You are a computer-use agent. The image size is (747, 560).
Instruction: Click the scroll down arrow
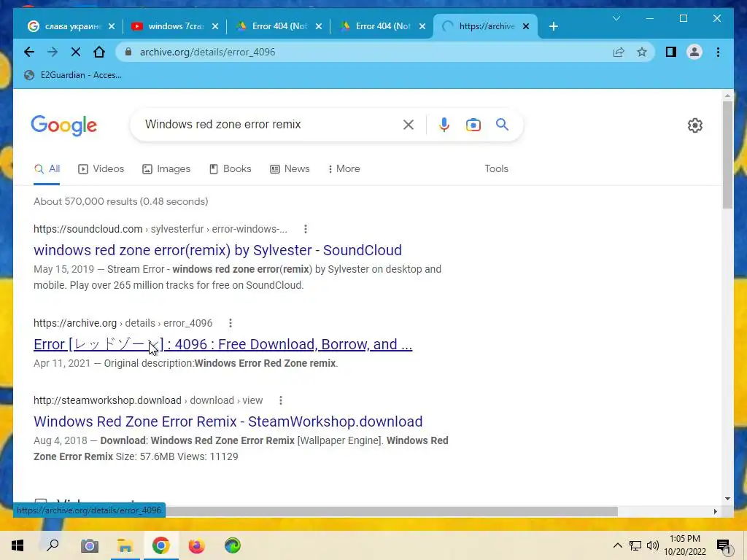click(x=727, y=499)
